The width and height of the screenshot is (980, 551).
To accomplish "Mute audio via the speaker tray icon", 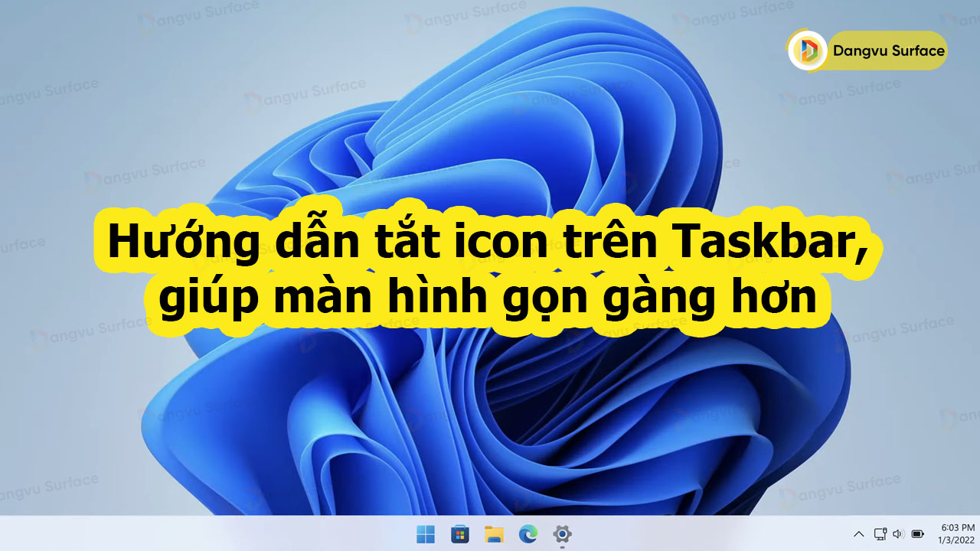I will tap(897, 536).
